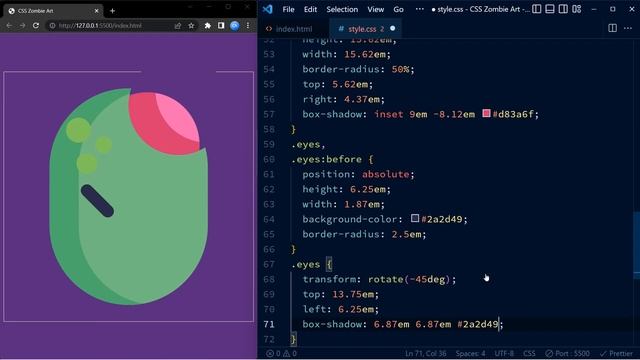Close the CSS Zombie Art browser tab
The image size is (640, 360).
pyautogui.click(x=97, y=11)
